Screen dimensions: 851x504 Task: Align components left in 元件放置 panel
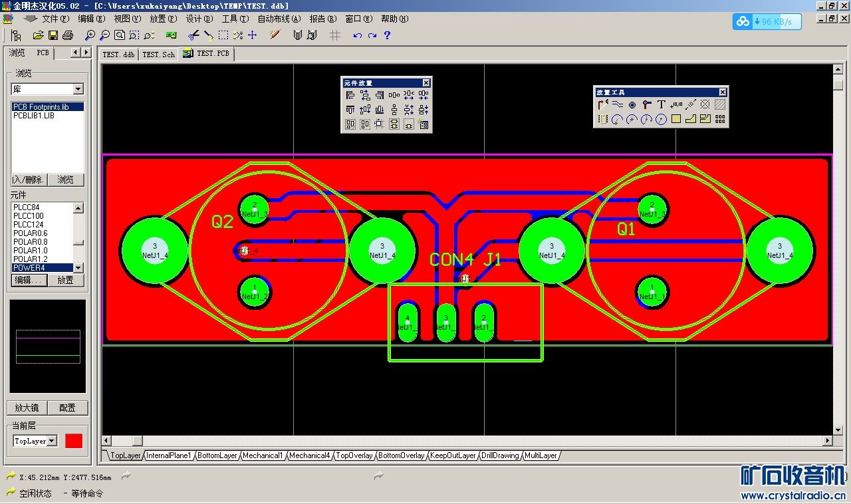350,95
